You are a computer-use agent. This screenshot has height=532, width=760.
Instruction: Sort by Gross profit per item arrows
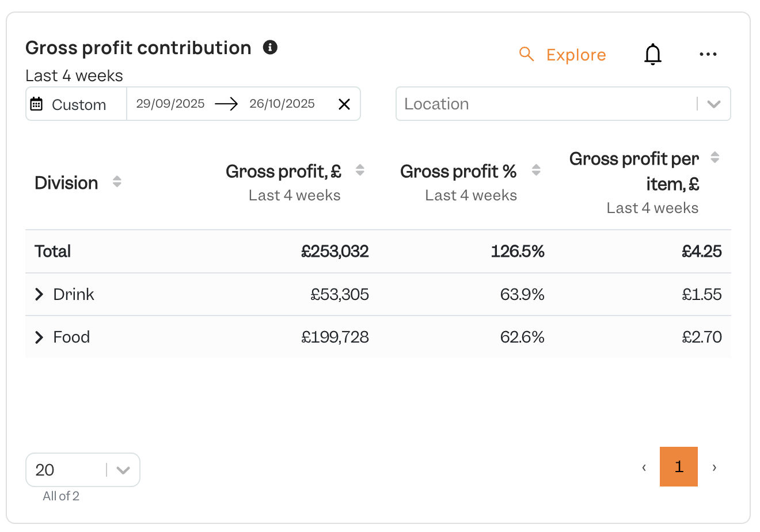715,157
